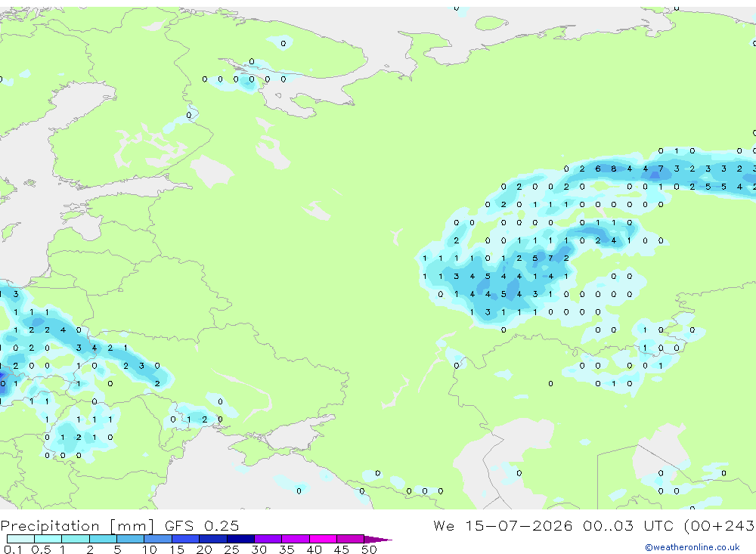
Task: Pick the 2–5 mm legend color swatch
Action: pyautogui.click(x=103, y=539)
